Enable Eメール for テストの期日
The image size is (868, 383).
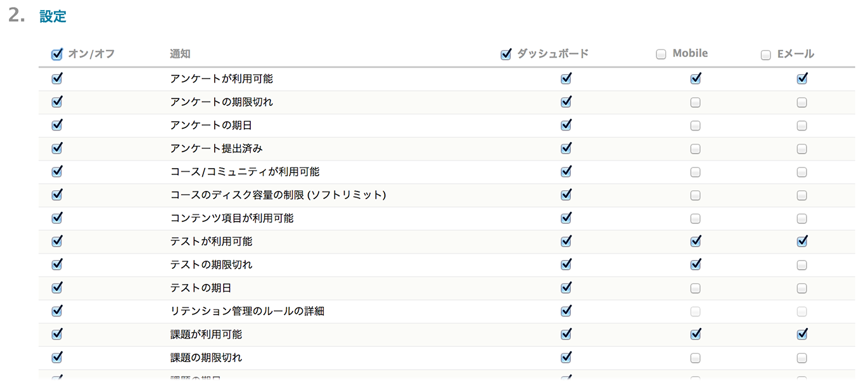click(x=801, y=289)
